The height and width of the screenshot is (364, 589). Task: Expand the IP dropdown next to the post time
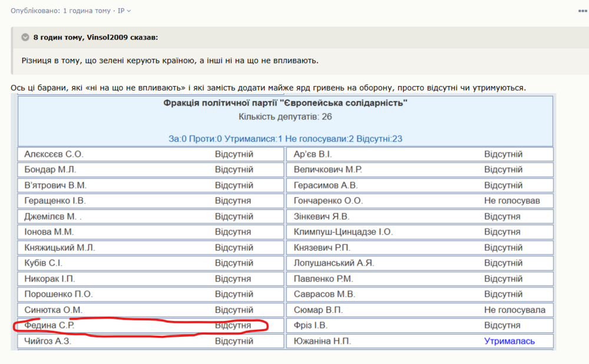point(124,11)
